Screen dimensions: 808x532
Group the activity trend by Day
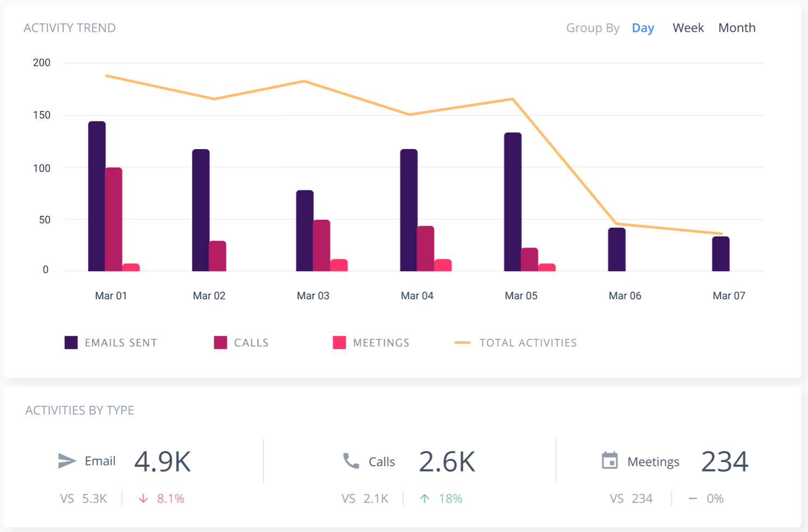[x=642, y=28]
